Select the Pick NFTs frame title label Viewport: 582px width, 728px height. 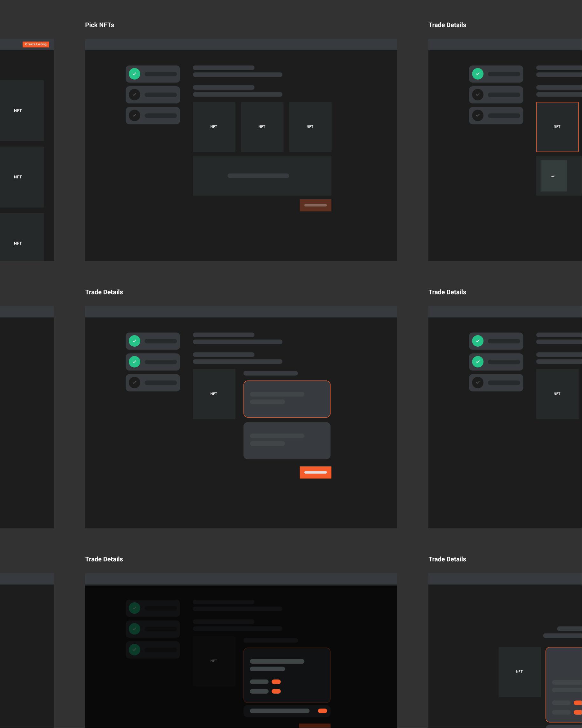(100, 25)
